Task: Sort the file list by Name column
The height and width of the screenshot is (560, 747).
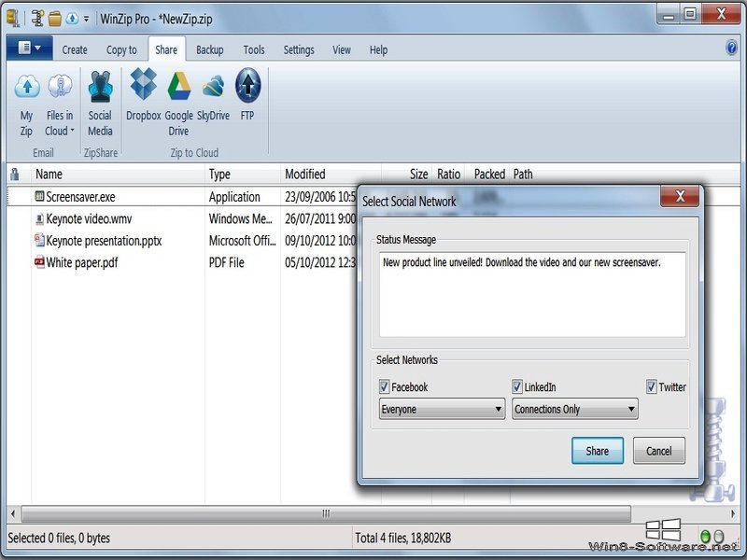Action: 119,175
